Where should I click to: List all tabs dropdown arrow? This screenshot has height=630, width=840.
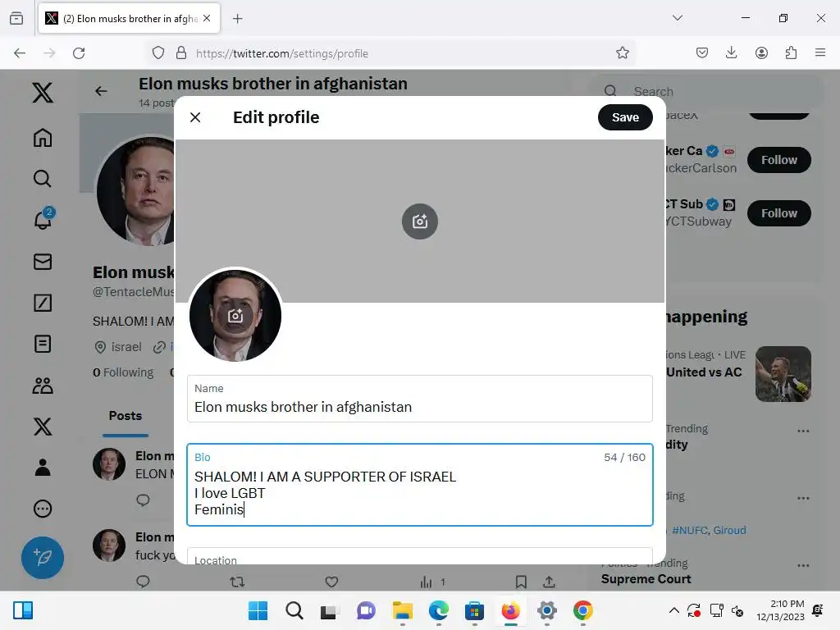coord(677,18)
